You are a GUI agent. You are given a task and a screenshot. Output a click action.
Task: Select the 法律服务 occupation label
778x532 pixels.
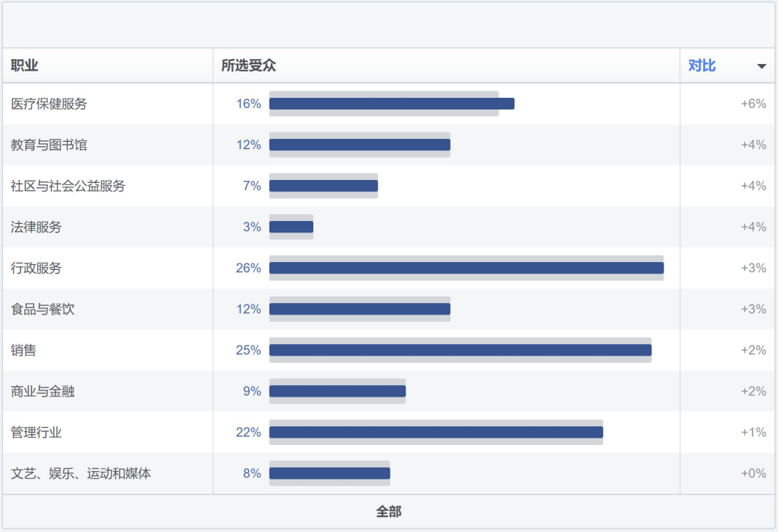pos(36,227)
